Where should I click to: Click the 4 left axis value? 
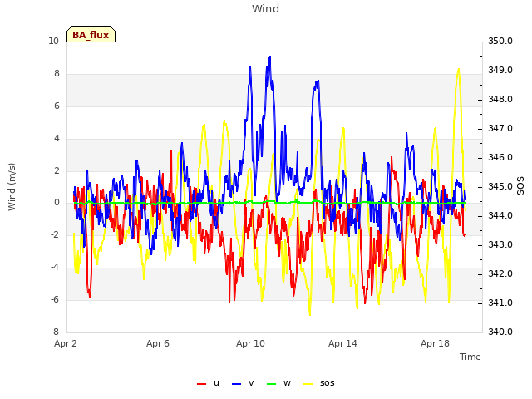tap(57, 138)
